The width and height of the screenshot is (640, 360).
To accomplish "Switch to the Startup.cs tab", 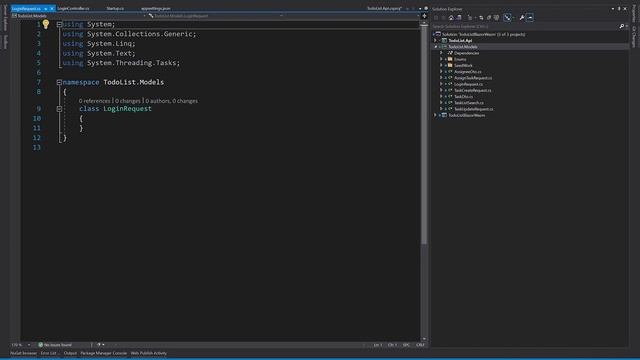I will tap(115, 9).
